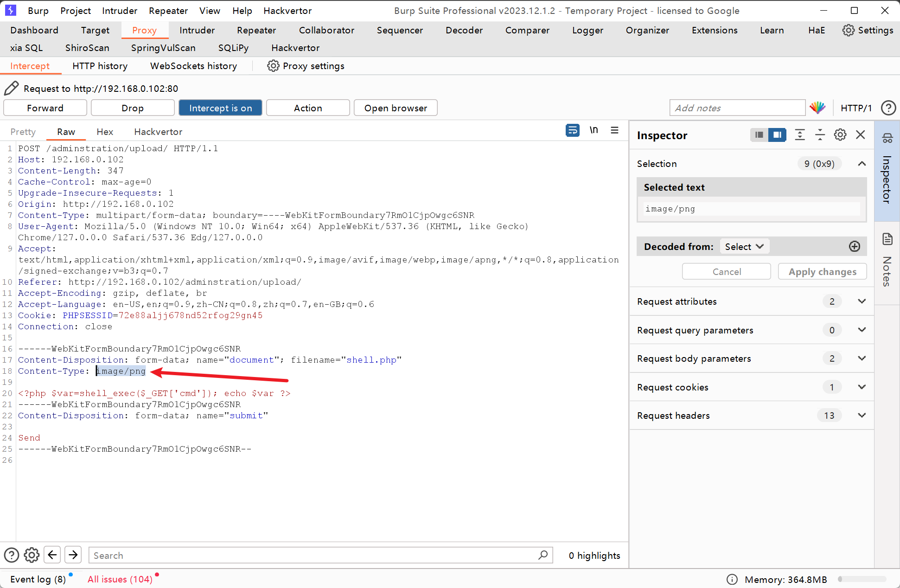
Task: Toggle non-printable characters \n button
Action: [594, 130]
